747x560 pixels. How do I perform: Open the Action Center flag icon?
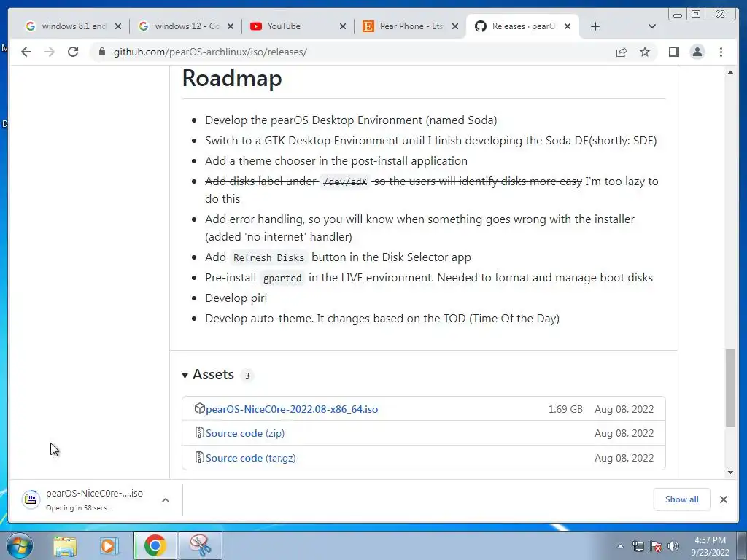pos(656,546)
